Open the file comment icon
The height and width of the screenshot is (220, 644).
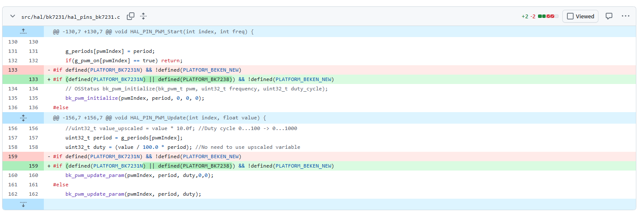click(x=609, y=16)
